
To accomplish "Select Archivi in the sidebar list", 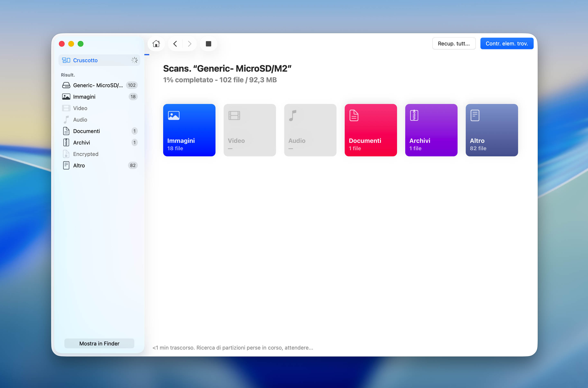I will tap(99, 142).
